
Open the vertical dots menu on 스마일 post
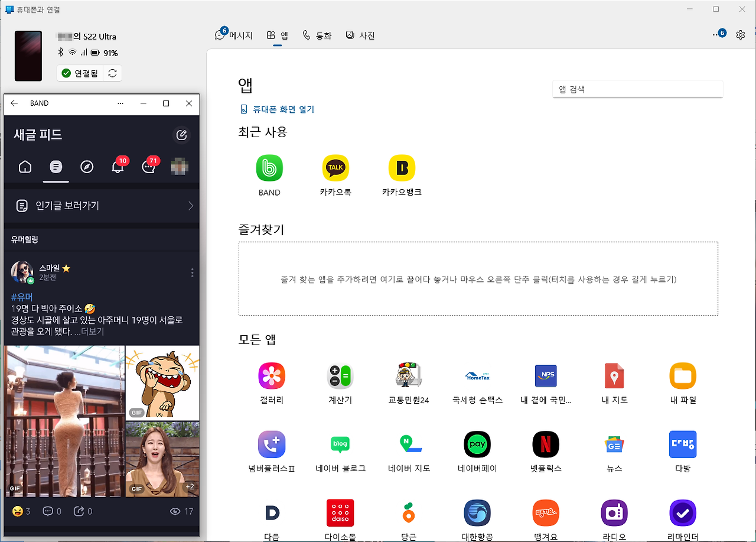192,272
